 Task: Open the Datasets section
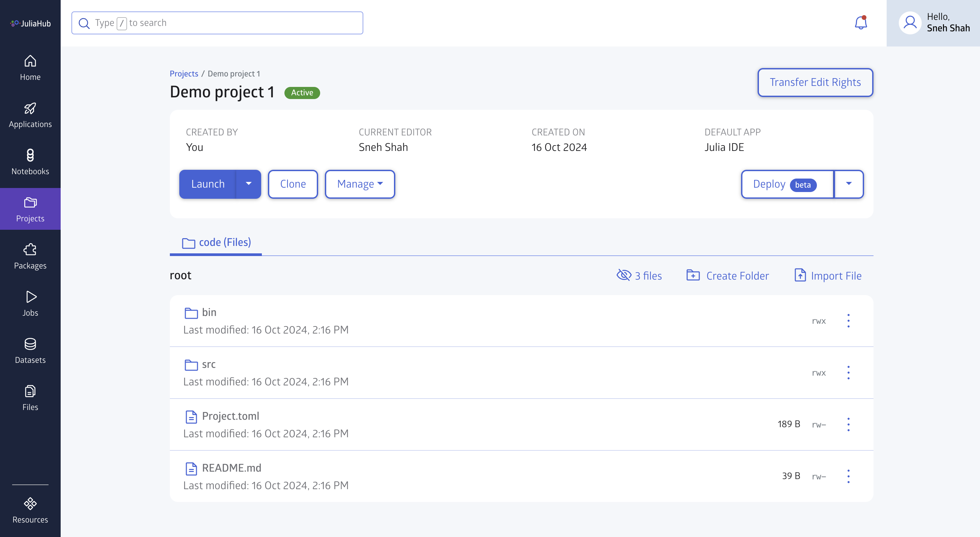tap(30, 350)
